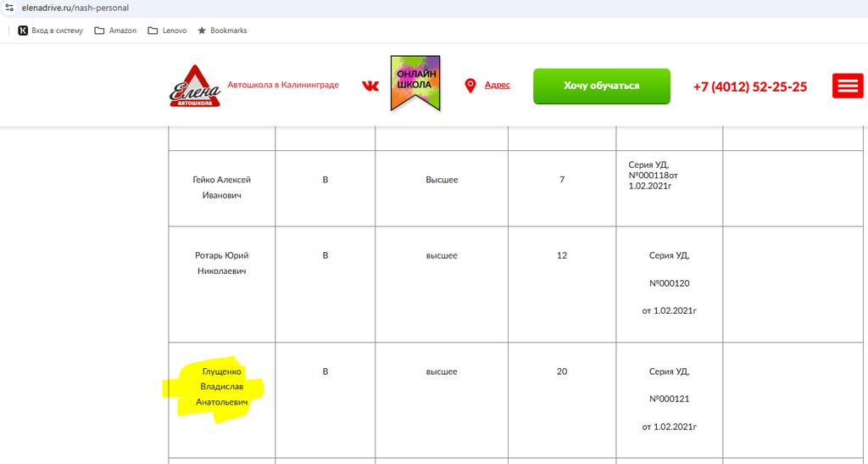This screenshot has width=868, height=464.
Task: Follow the 'Адрес' link
Action: (497, 85)
